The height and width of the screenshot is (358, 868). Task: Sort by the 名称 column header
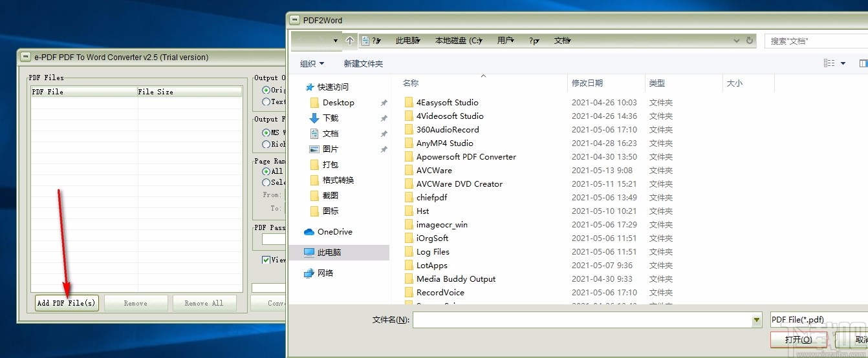point(411,83)
